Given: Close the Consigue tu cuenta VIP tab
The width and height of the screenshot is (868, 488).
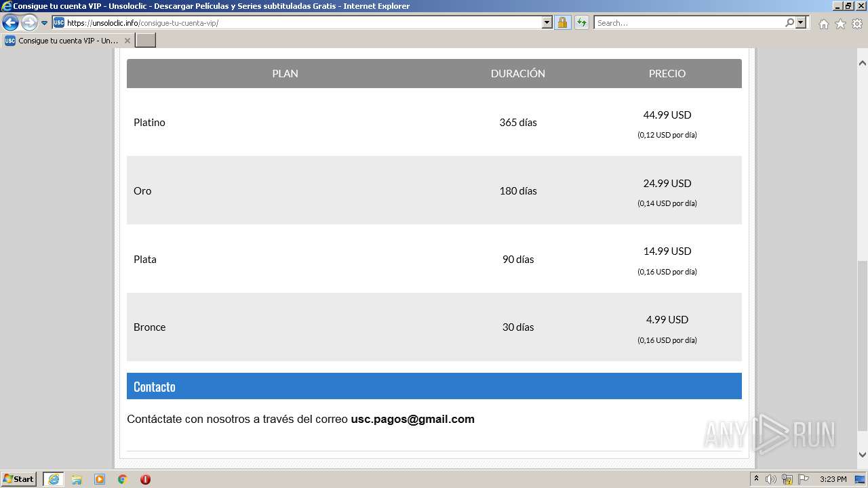Looking at the screenshot, I should pos(127,41).
